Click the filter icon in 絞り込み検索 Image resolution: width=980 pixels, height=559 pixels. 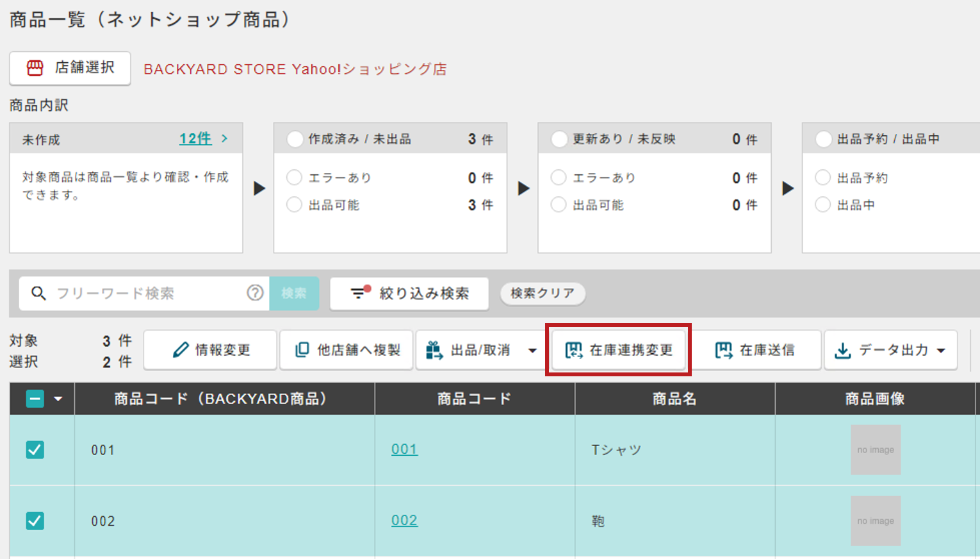point(361,292)
